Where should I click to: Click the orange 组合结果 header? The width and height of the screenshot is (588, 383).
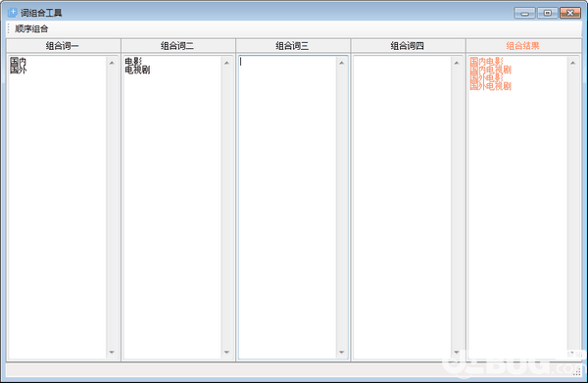523,46
